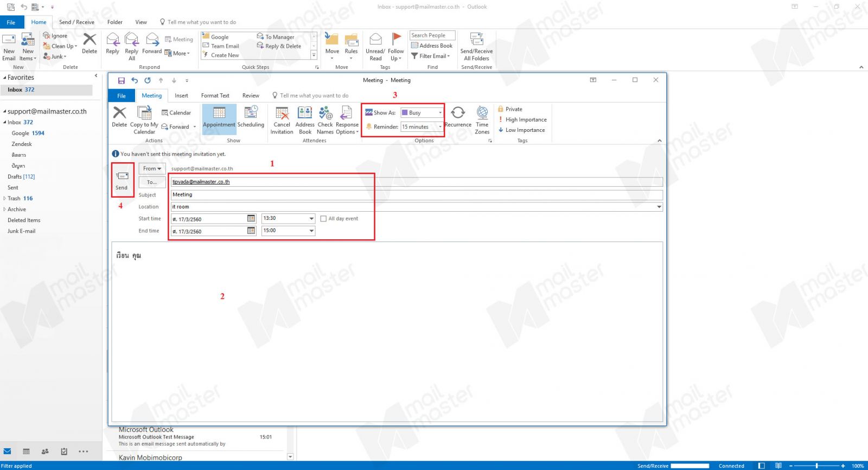
Task: Click Cancel Invitation icon in Meeting ribbon
Action: (282, 120)
